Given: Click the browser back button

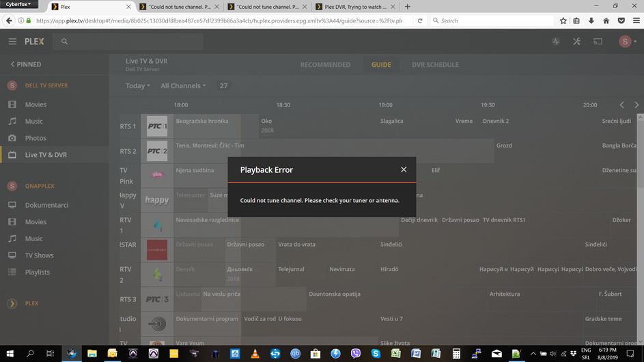Looking at the screenshot, I should [x=9, y=20].
